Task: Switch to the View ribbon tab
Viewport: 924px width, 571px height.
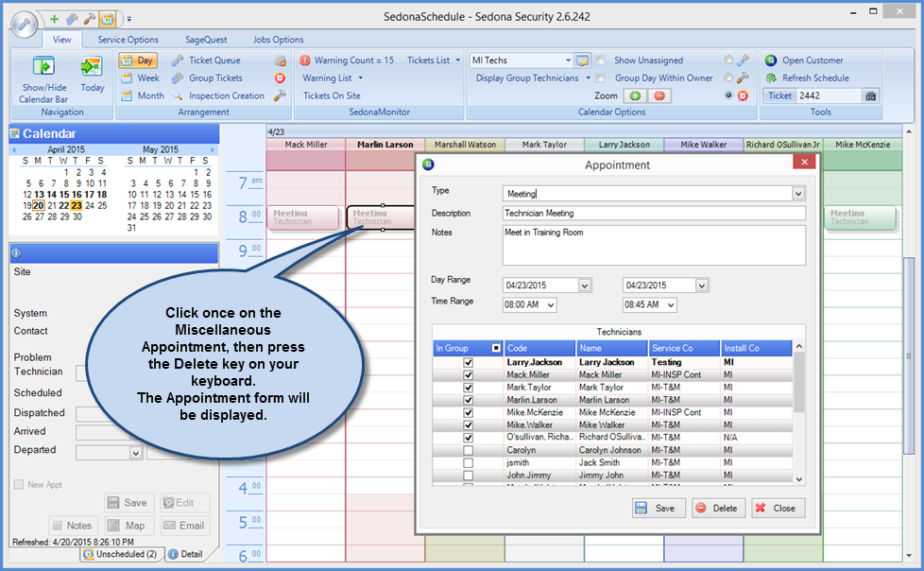Action: coord(61,40)
